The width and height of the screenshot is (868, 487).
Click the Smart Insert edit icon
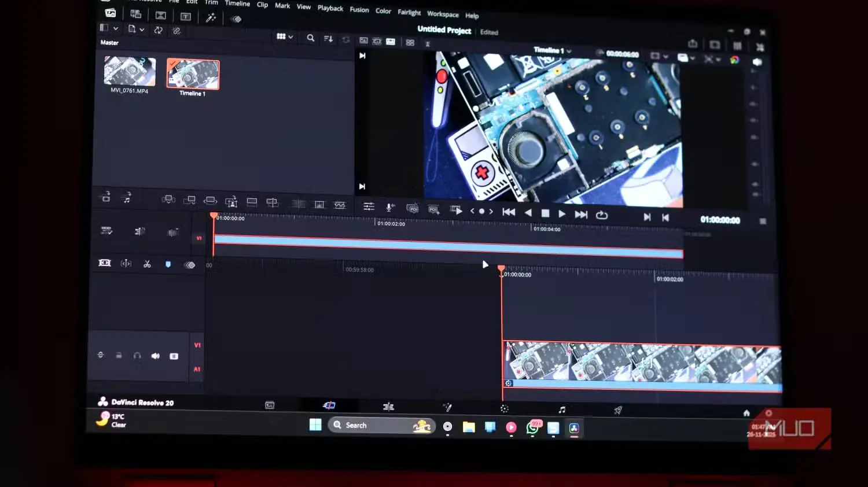[168, 200]
